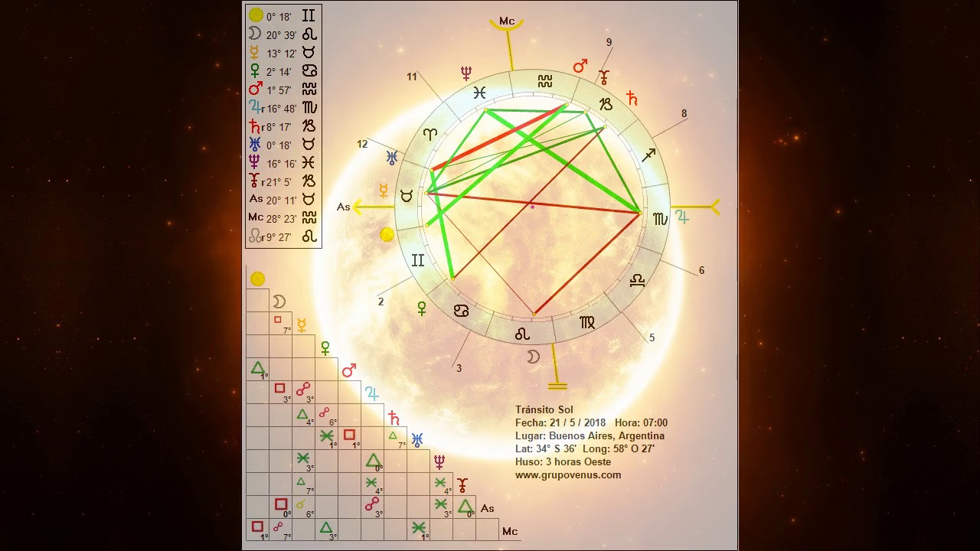Select the Uranus glyph beside the chart wheel
The width and height of the screenshot is (980, 551).
point(392,158)
